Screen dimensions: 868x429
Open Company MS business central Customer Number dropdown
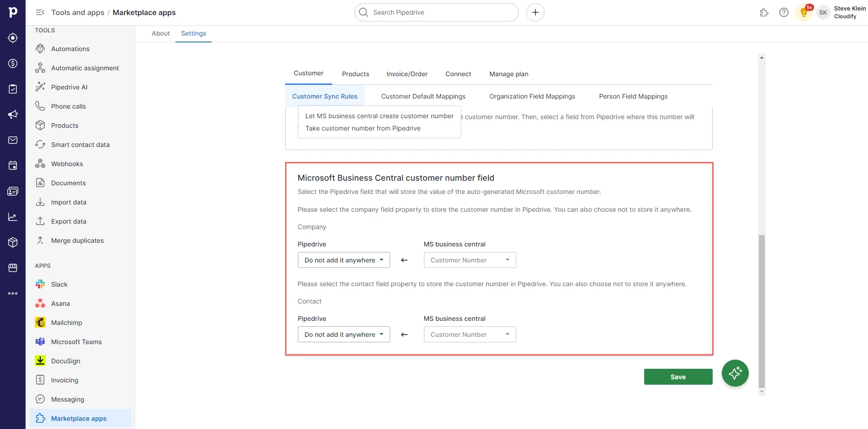pyautogui.click(x=470, y=260)
